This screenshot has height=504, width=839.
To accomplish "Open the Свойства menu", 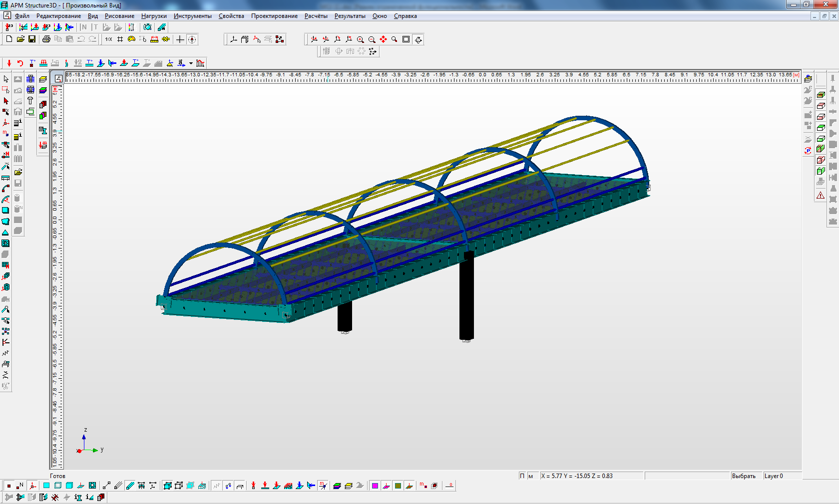I will tap(231, 16).
